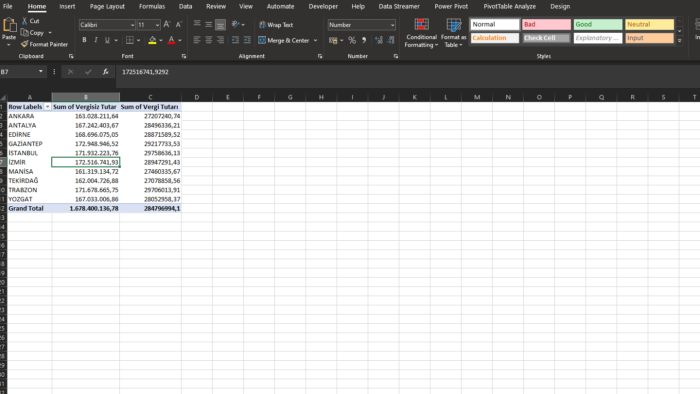
Task: Open Name Box dropdown arrow
Action: point(41,71)
